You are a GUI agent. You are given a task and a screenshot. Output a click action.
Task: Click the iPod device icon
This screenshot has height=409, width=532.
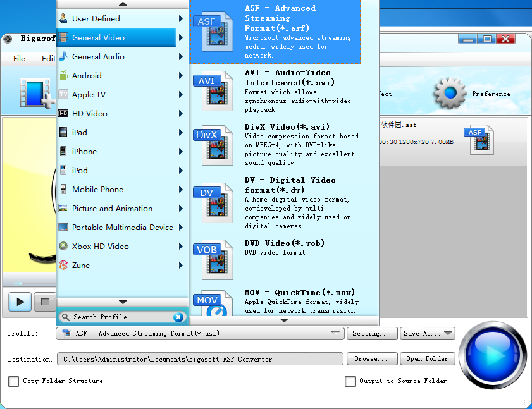[63, 170]
